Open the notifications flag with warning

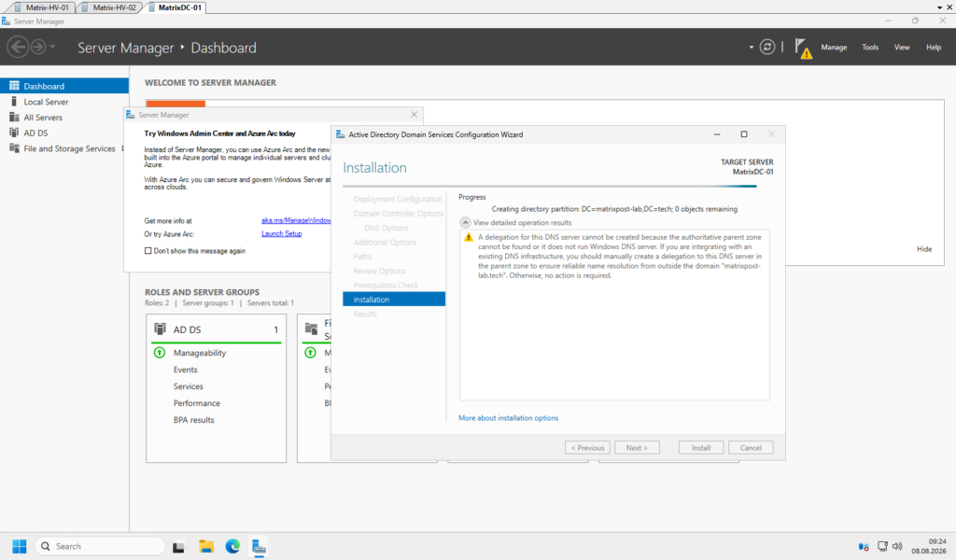803,49
